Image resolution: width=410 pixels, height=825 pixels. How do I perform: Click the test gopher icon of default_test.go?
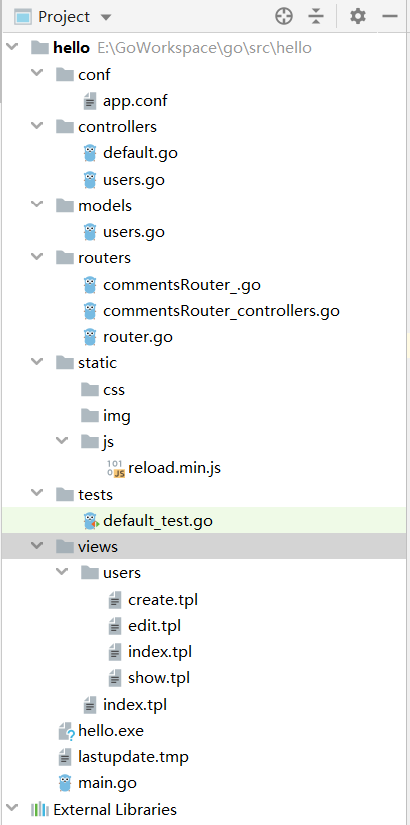(x=91, y=521)
